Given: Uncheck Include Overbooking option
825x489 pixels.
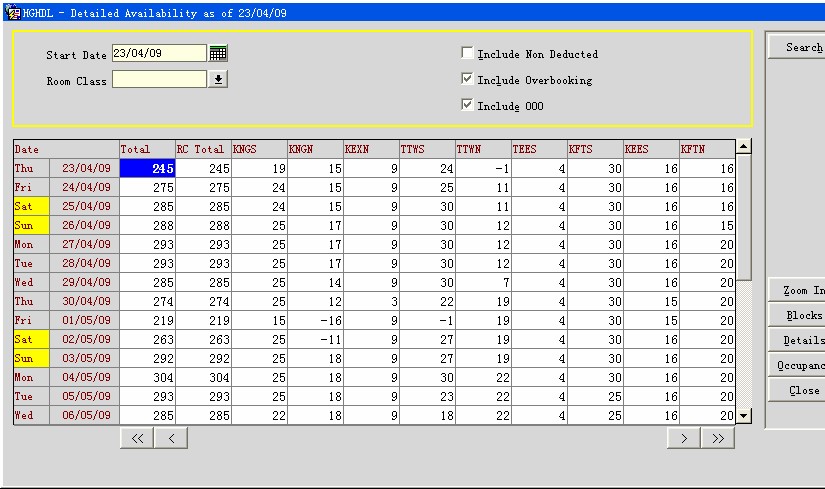Looking at the screenshot, I should [x=467, y=79].
